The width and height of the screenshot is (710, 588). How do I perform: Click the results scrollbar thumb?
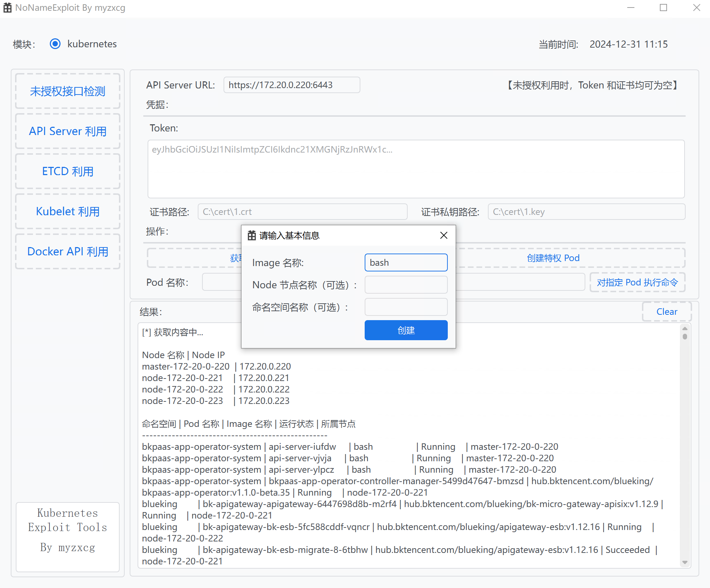685,337
